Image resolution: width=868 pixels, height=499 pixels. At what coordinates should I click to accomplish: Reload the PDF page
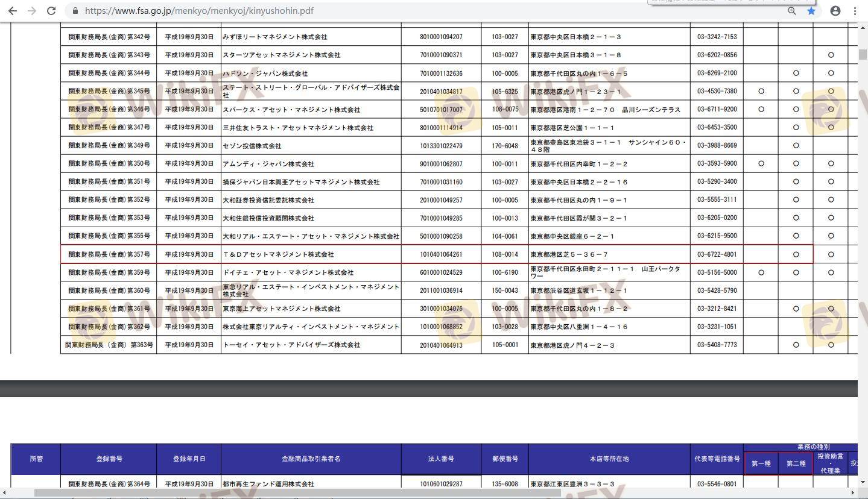click(x=51, y=11)
